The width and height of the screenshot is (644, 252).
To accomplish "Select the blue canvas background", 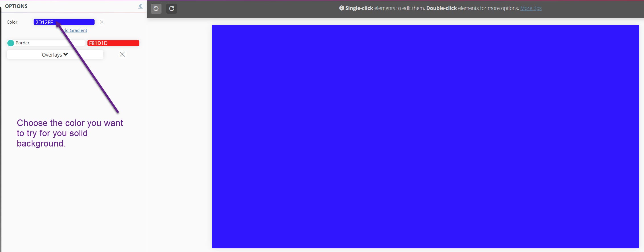I will point(425,137).
